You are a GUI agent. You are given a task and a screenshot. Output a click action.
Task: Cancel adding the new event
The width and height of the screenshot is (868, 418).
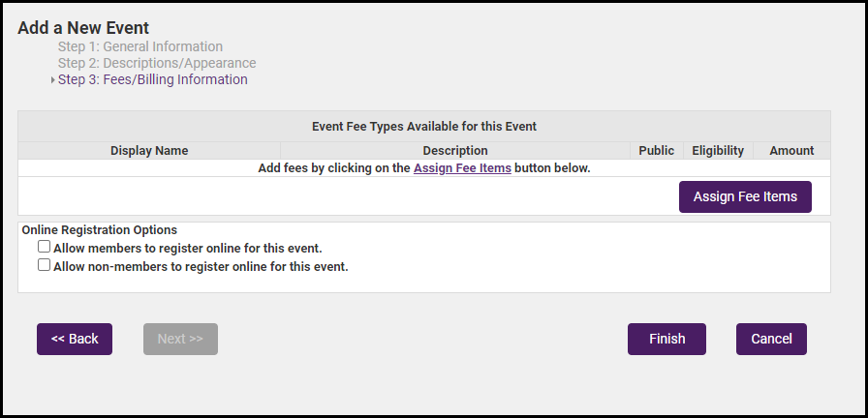[x=771, y=339]
